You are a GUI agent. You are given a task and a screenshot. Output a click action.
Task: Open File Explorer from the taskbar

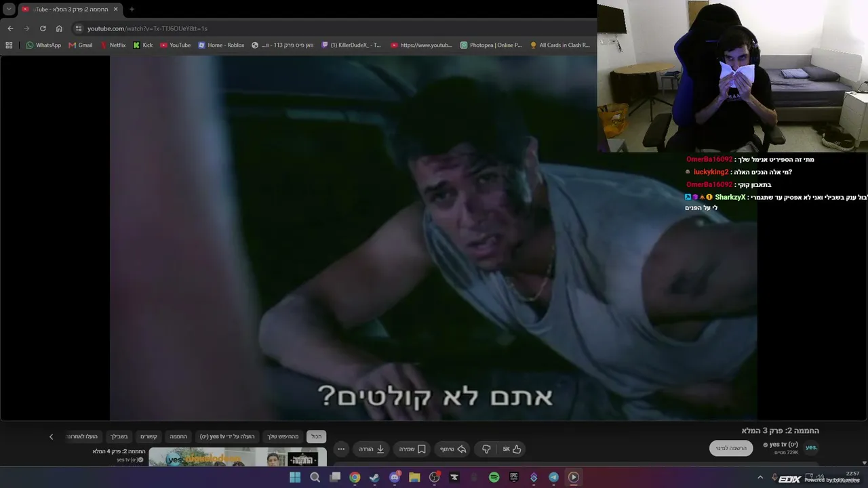pyautogui.click(x=414, y=477)
